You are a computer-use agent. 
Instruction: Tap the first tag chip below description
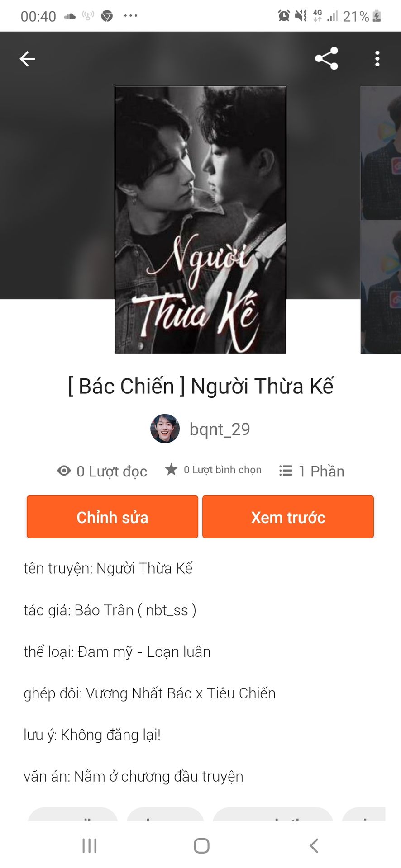point(73,814)
